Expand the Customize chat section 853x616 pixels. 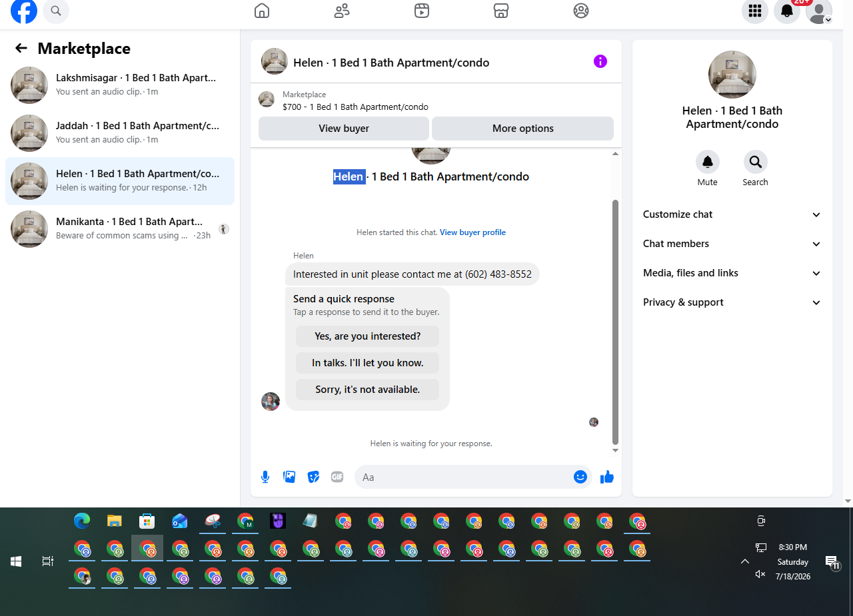(x=732, y=214)
